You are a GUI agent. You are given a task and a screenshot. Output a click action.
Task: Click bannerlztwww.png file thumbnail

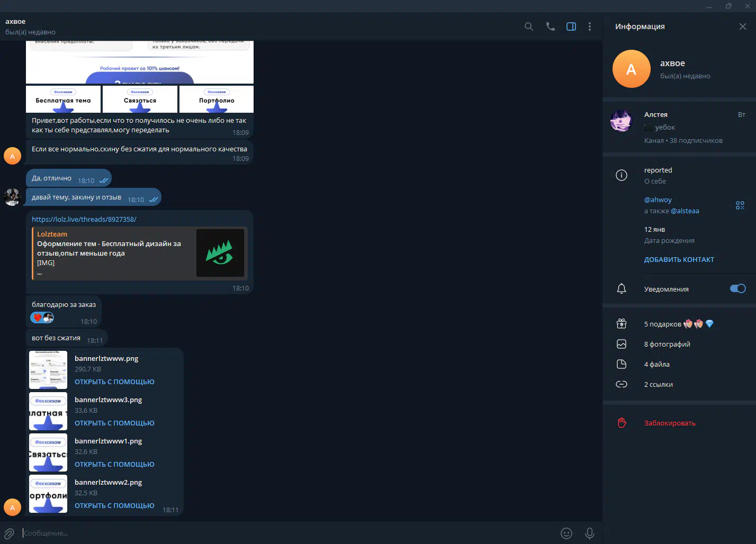pos(48,370)
